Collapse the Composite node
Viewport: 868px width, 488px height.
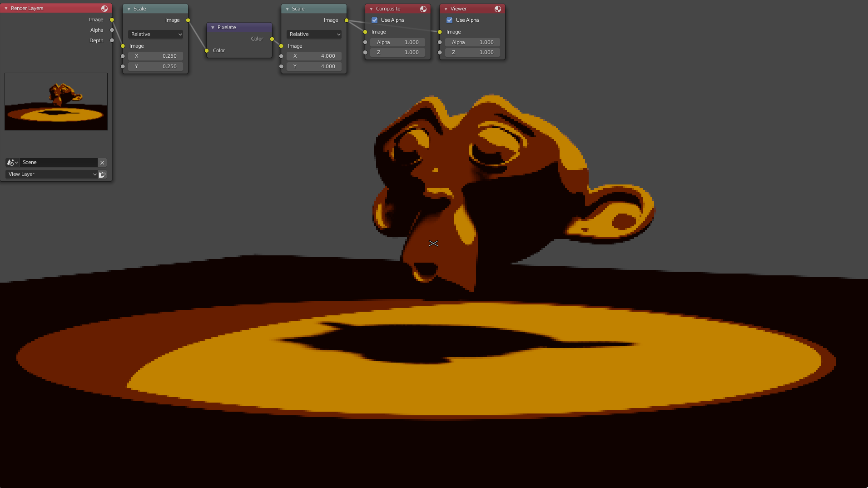point(371,9)
